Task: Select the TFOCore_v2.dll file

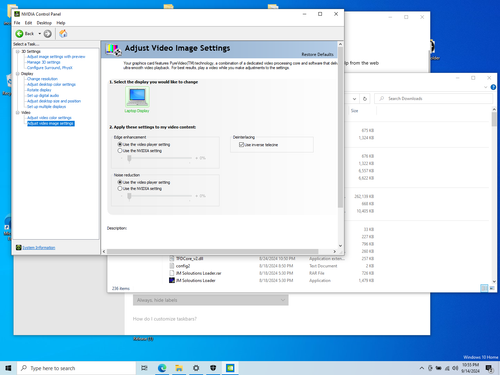Action: click(189, 259)
